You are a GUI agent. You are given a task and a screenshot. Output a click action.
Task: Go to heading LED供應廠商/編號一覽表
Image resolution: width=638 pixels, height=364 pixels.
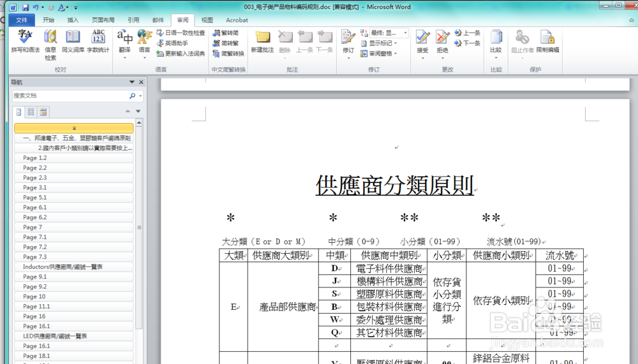point(73,336)
